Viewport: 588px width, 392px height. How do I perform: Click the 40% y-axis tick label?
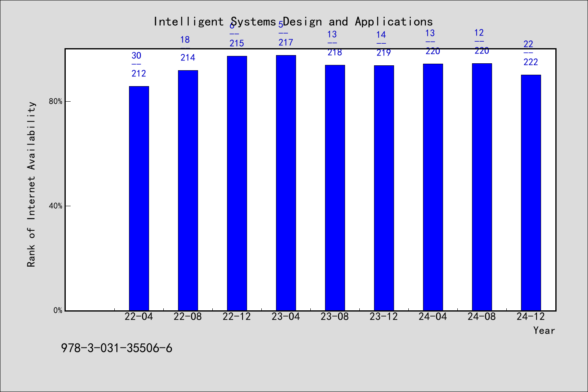(56, 206)
